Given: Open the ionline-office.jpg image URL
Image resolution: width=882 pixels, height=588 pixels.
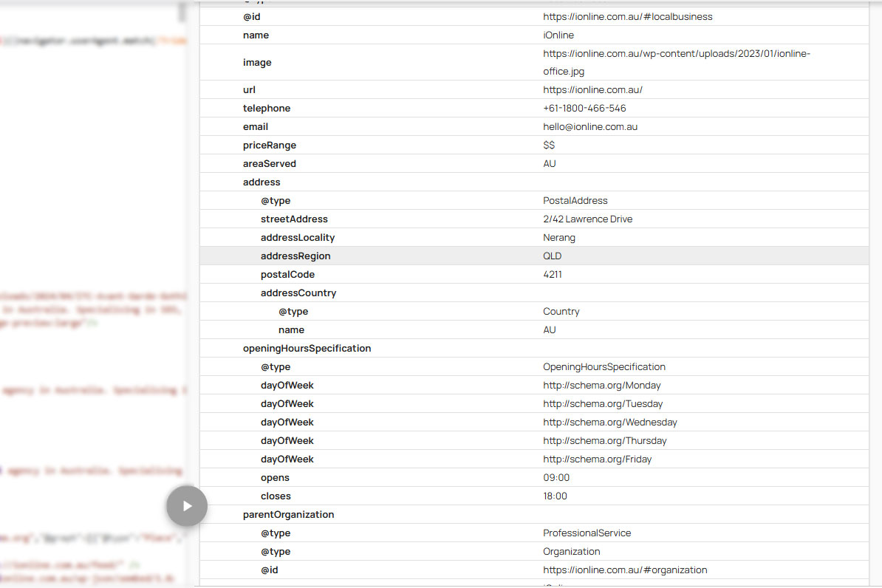Looking at the screenshot, I should (677, 63).
